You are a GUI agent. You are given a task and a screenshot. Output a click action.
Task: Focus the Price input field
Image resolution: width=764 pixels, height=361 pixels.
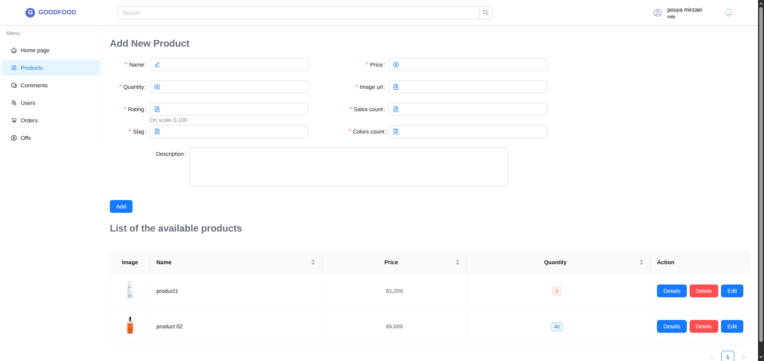click(468, 64)
